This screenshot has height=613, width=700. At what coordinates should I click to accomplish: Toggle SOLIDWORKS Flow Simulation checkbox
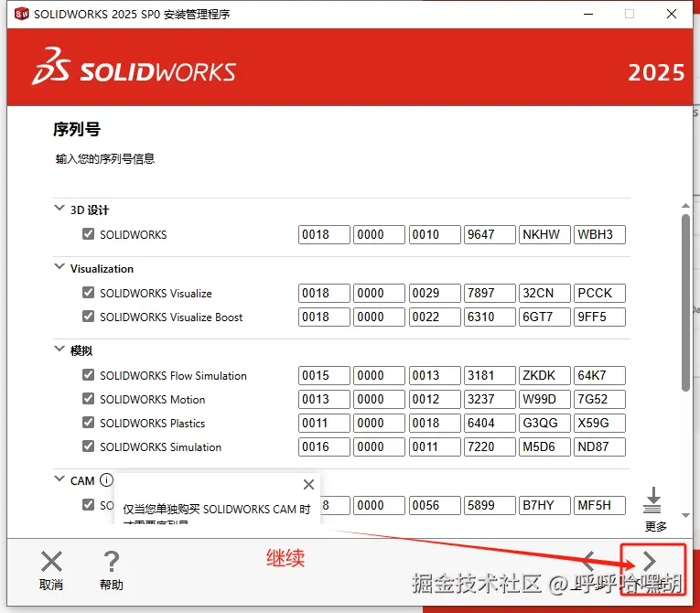coord(89,374)
